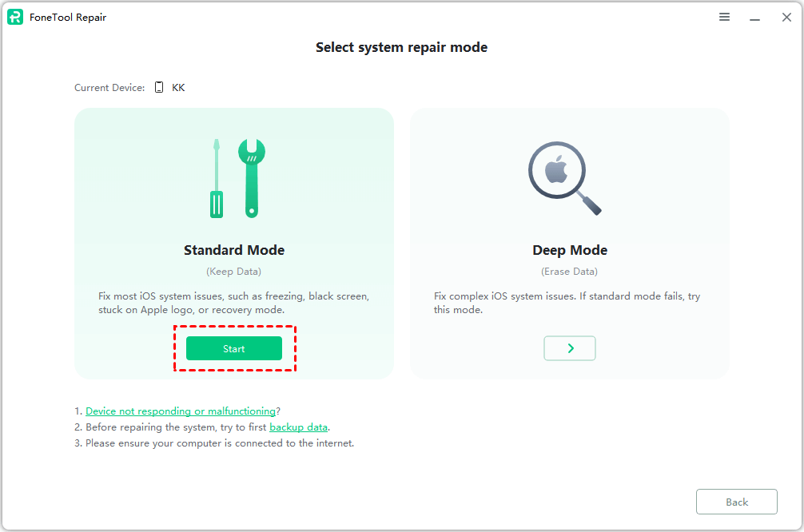Screen dimensions: 804x532
Task: Click the screwdriver icon in Standard Mode
Action: pyautogui.click(x=216, y=178)
